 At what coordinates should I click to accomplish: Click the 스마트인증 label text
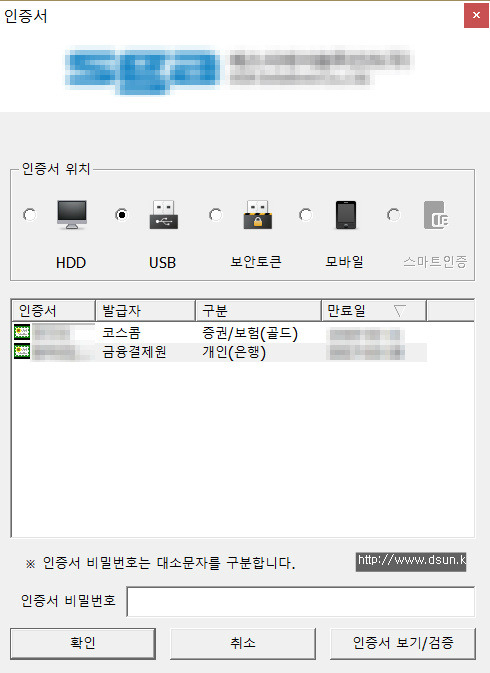coord(435,262)
